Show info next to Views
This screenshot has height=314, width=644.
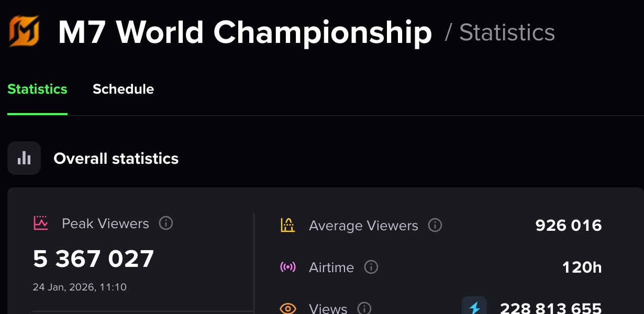click(364, 308)
